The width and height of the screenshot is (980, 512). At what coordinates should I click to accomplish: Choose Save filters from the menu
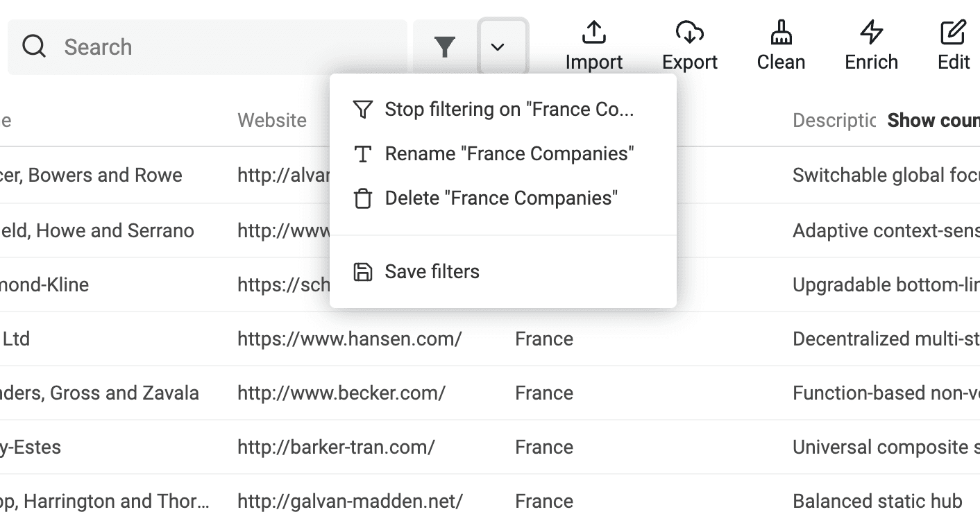coord(432,272)
